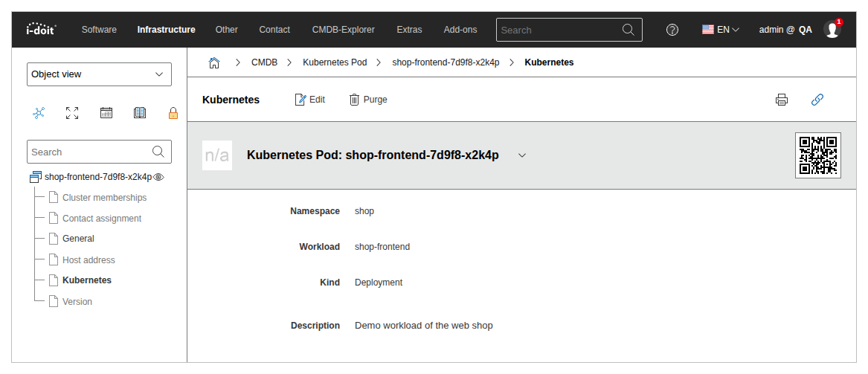
Task: Open the Extras menu
Action: click(x=409, y=30)
